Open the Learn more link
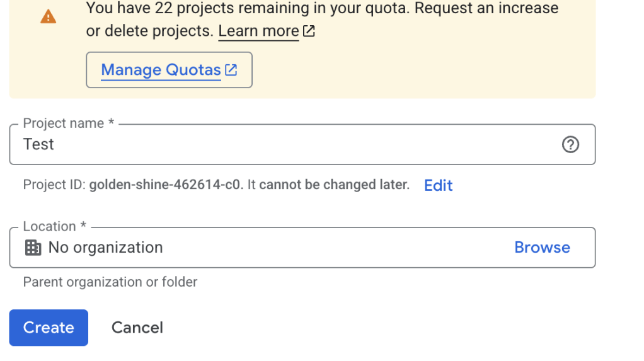 point(258,31)
